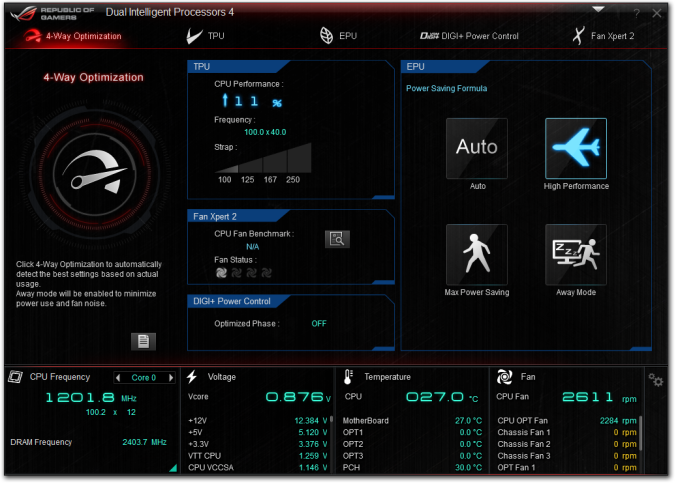The height and width of the screenshot is (484, 678).
Task: Select the Max Power Saving walking mode
Action: click(477, 254)
